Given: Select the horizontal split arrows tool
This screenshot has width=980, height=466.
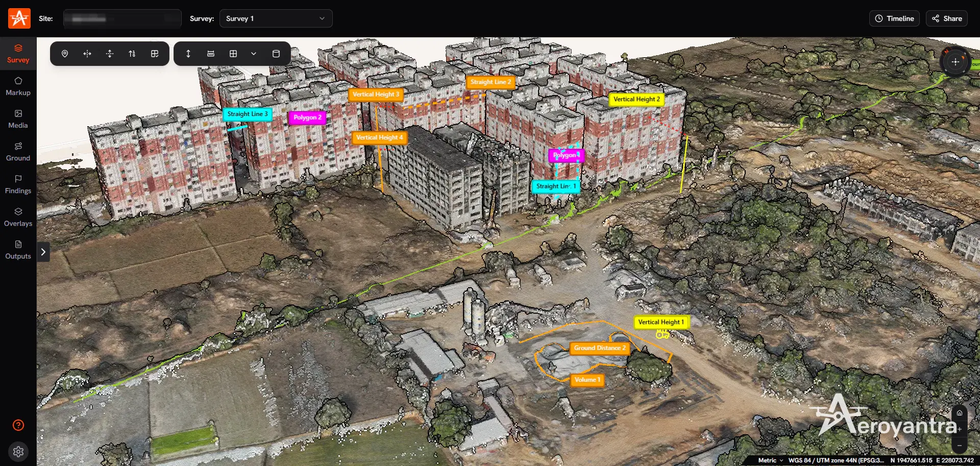Looking at the screenshot, I should tap(87, 54).
